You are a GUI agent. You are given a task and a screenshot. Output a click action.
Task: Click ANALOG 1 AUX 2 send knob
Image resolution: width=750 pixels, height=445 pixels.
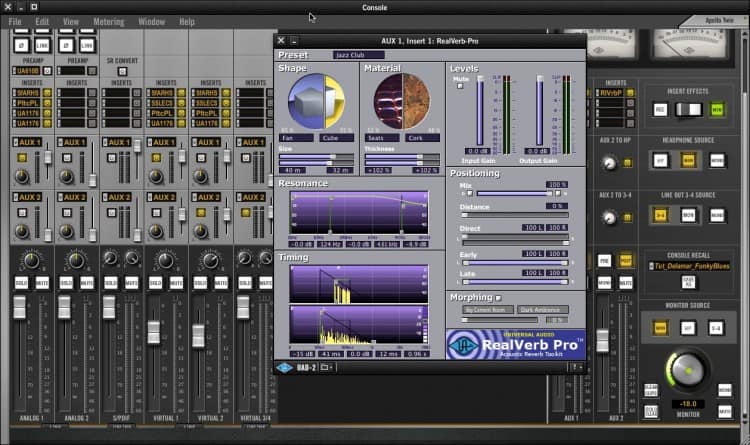22,232
